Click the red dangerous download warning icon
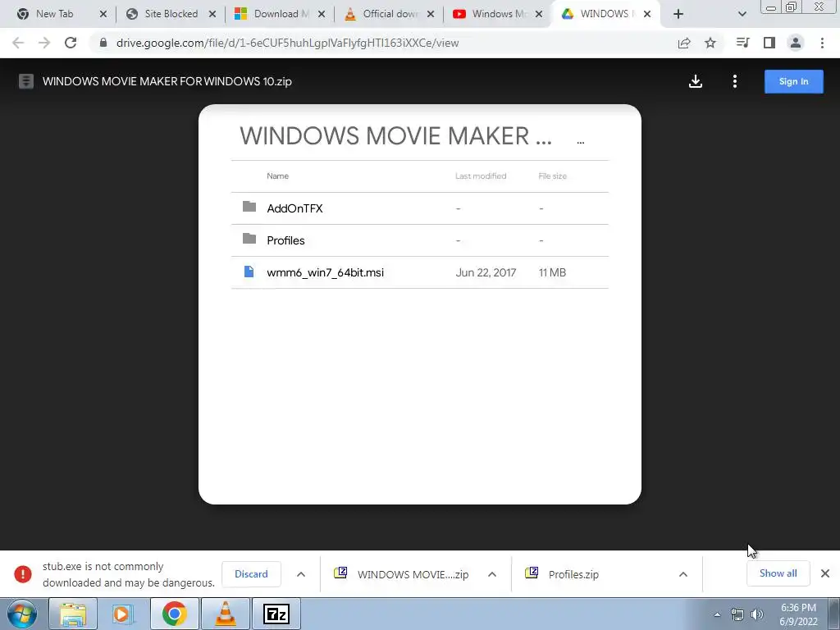Viewport: 840px width, 630px height. (x=23, y=573)
